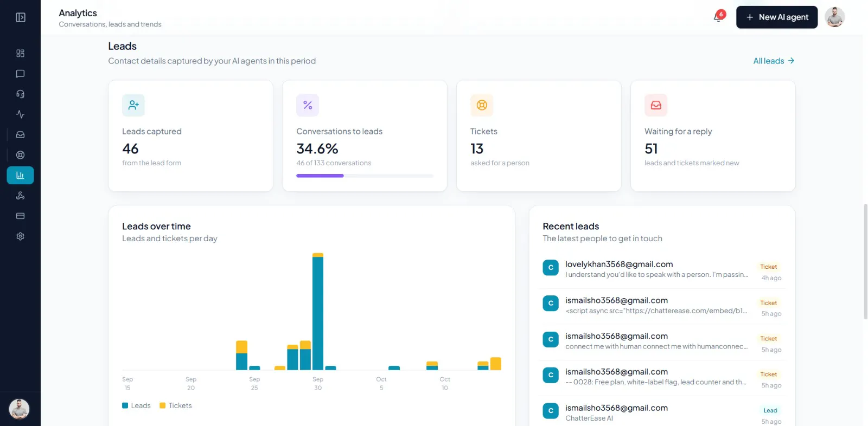Open the user profile avatar in header

click(835, 17)
